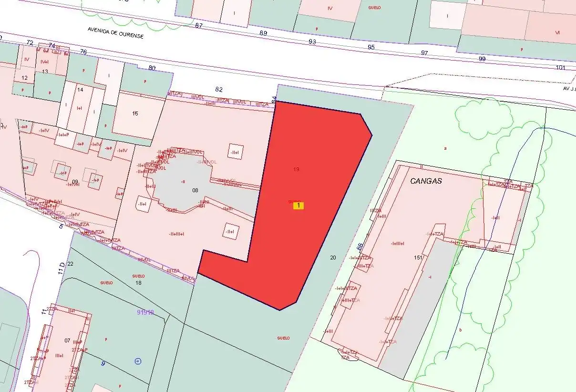Screen dimensions: 576x392
Task: Click parcel number 22
Action: pyautogui.click(x=71, y=264)
